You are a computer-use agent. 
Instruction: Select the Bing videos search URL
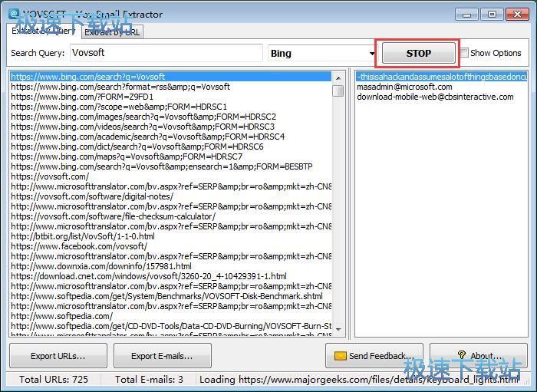170,127
